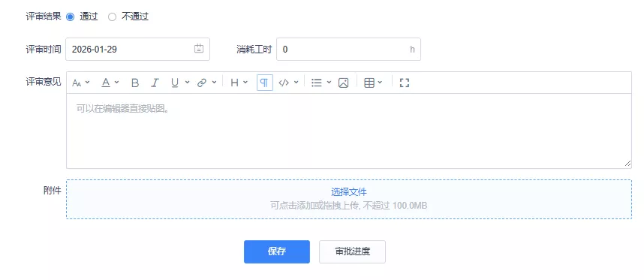Expand the heading dropdown arrow
Viewport: 644px width, 280px height.
click(x=245, y=83)
